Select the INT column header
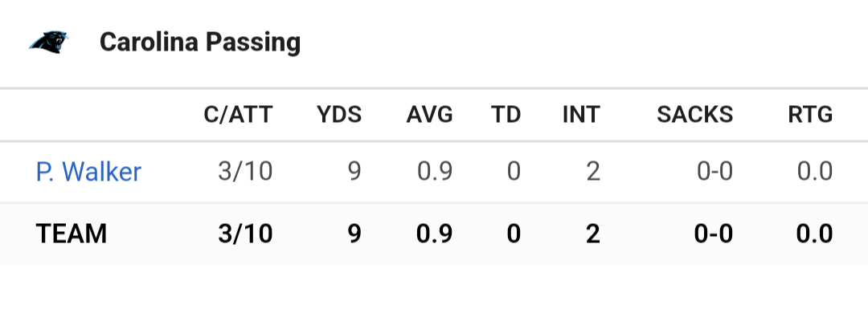 (581, 115)
